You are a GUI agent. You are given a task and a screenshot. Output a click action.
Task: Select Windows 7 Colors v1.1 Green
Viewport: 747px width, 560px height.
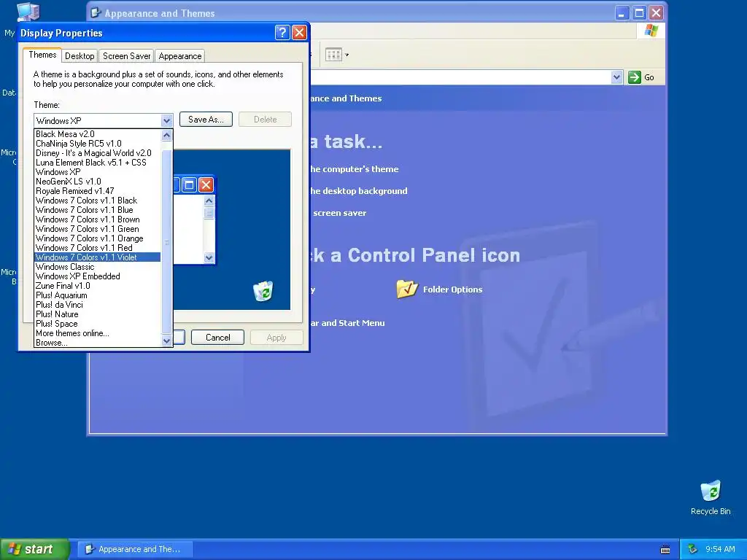point(98,229)
